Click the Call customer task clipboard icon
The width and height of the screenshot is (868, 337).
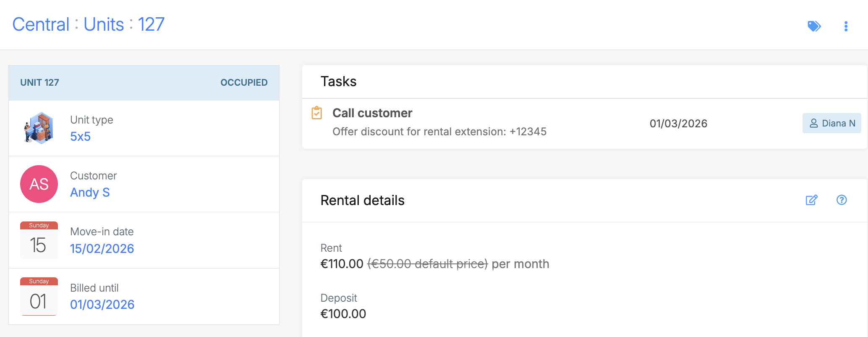317,113
